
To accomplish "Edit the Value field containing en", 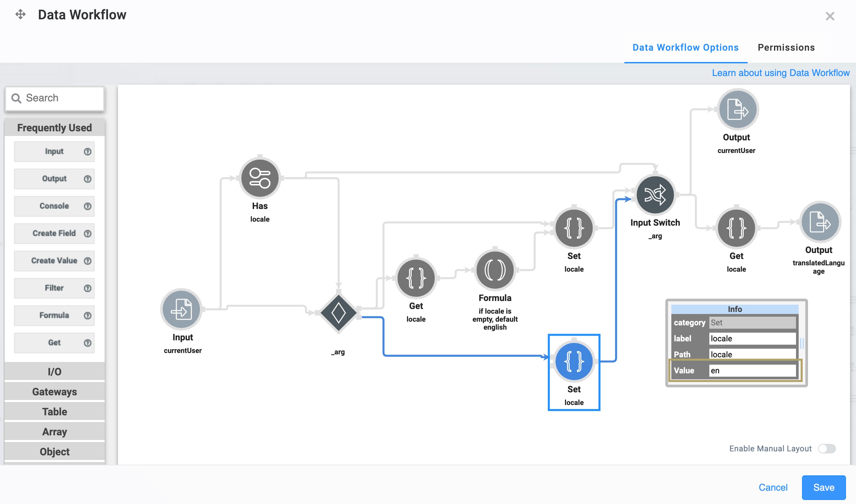I will (x=752, y=371).
